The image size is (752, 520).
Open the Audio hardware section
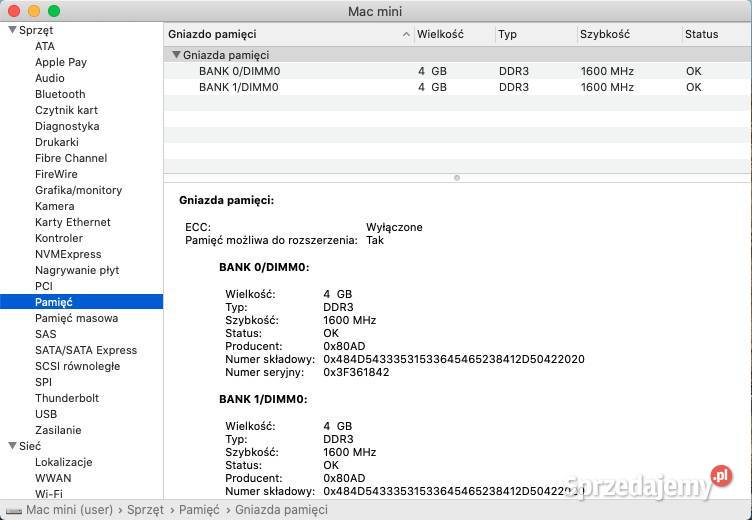[49, 78]
